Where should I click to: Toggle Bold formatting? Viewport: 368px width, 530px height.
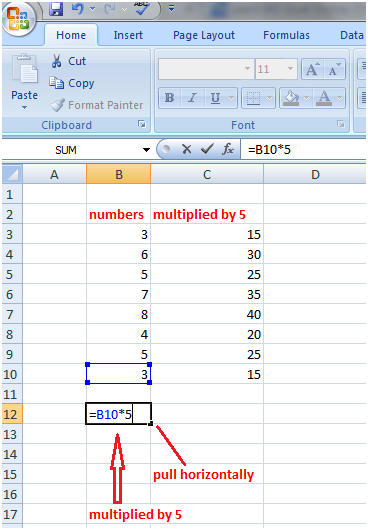[170, 98]
